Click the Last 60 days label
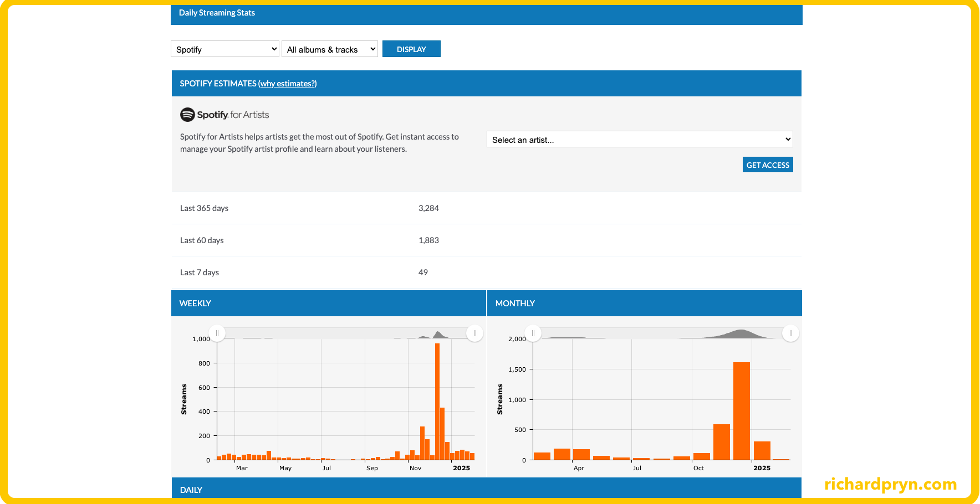This screenshot has width=980, height=504. coord(202,240)
